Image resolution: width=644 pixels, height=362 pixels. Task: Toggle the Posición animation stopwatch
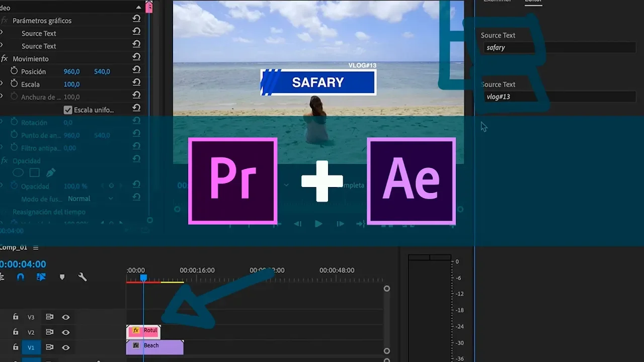(x=14, y=71)
